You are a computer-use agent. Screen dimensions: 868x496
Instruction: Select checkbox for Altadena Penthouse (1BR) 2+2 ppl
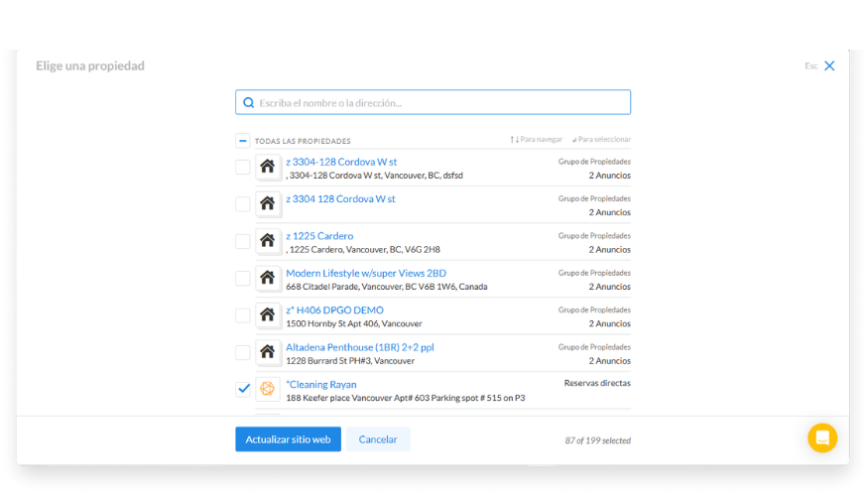[x=242, y=352]
